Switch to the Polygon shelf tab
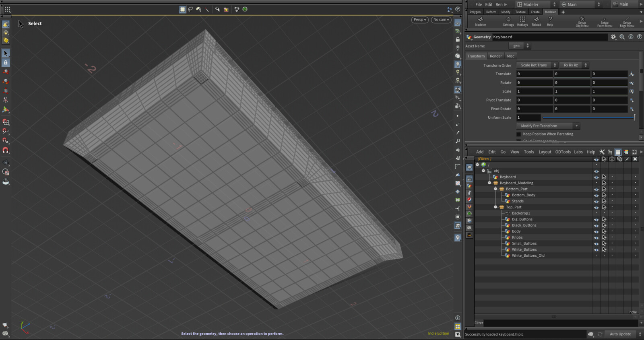The height and width of the screenshot is (340, 644). pyautogui.click(x=475, y=12)
